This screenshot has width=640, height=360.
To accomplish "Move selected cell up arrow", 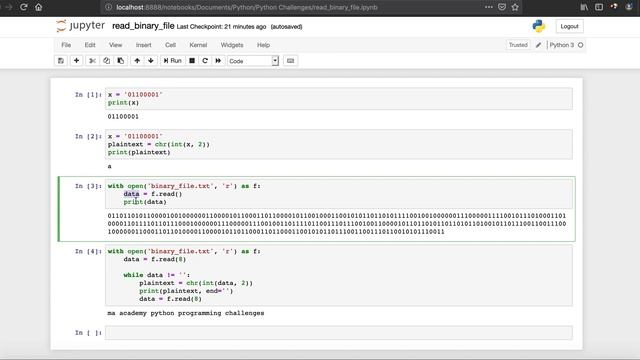I will tap(137, 61).
